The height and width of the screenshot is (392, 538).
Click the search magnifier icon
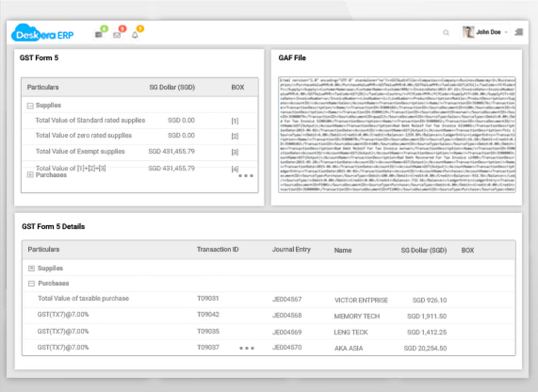(x=446, y=33)
